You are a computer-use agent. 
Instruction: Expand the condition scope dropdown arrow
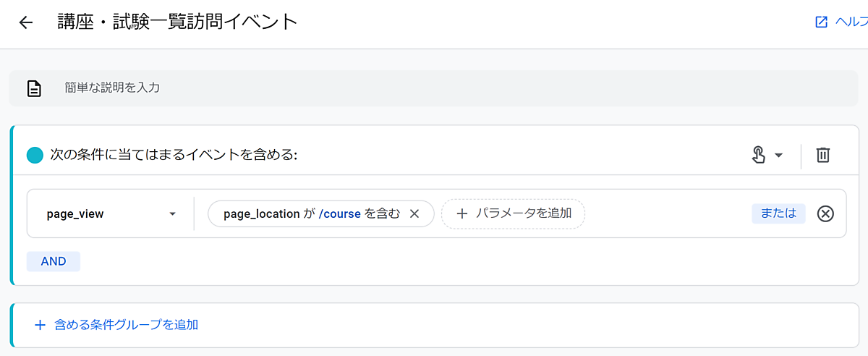tap(779, 156)
